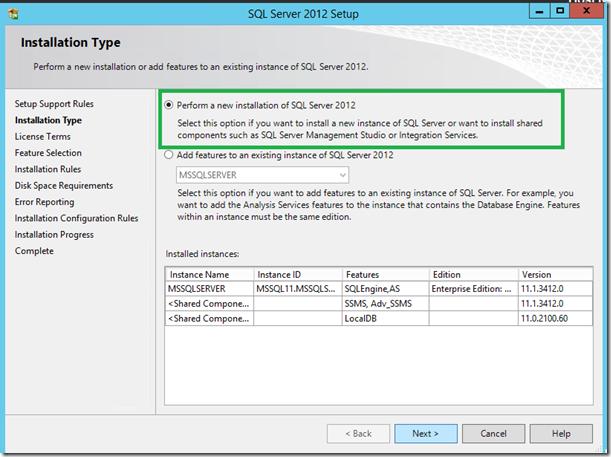Viewport: 611px width, 457px height.
Task: Select License Terms step in sidebar
Action: [42, 137]
